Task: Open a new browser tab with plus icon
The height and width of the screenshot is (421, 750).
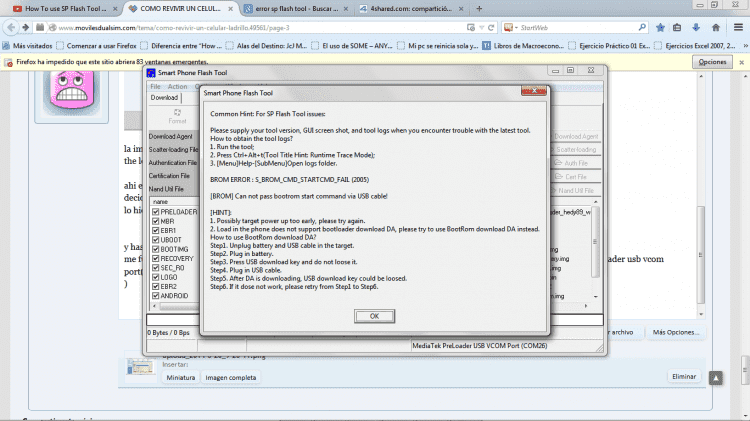Action: (x=479, y=9)
